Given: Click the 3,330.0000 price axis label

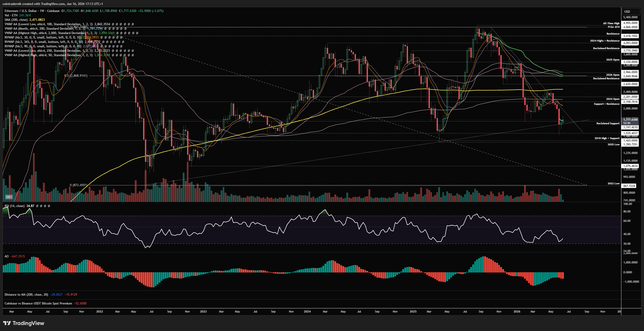Looking at the screenshot, I should [x=630, y=62].
